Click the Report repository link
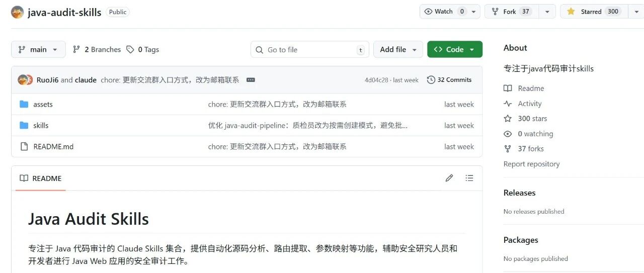The width and height of the screenshot is (644, 273). click(x=531, y=164)
